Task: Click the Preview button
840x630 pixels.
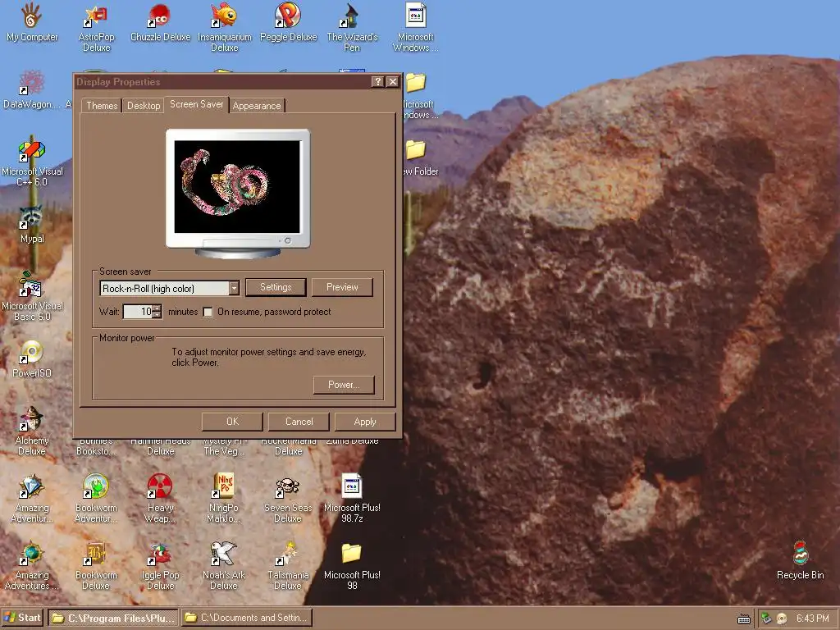Action: [x=342, y=287]
